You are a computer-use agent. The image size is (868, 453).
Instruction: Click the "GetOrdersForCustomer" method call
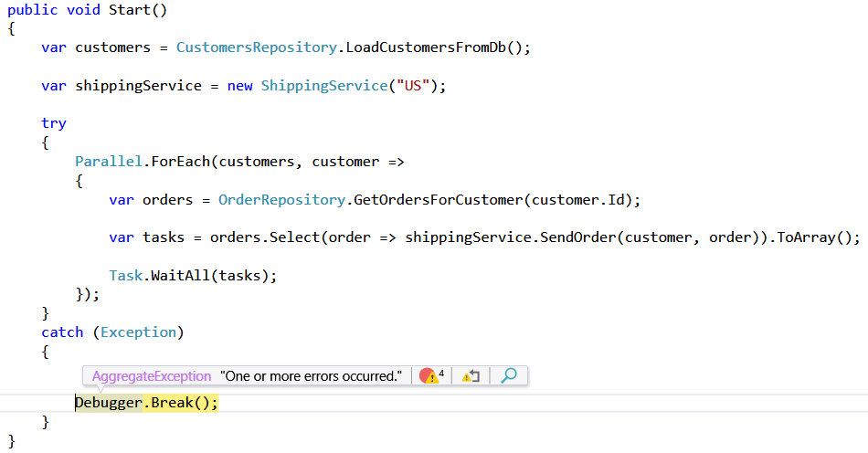coord(439,200)
